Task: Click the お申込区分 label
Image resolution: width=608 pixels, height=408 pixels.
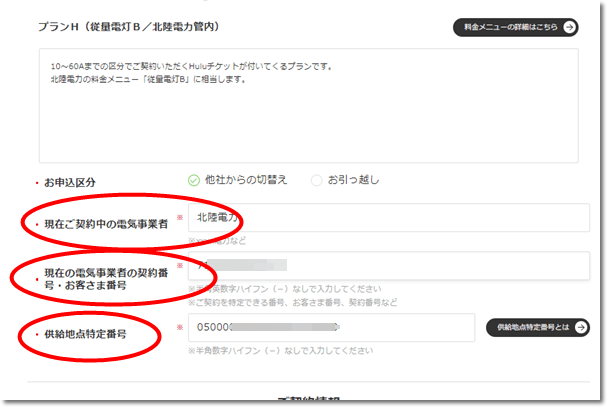Action: click(70, 182)
